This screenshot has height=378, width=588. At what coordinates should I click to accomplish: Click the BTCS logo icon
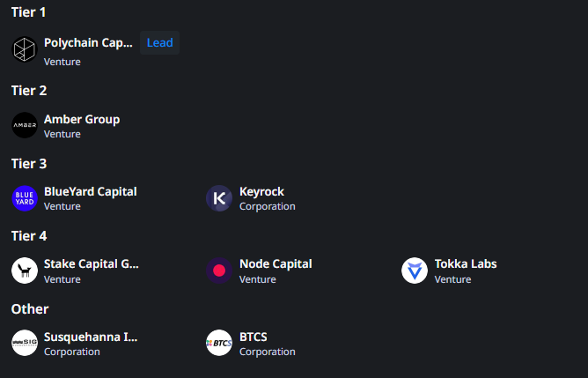218,343
